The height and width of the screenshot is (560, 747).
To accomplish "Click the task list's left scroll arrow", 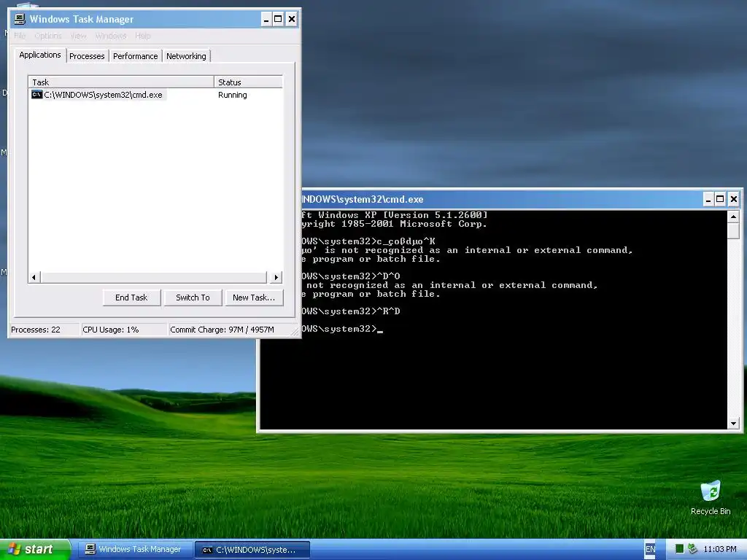I will (34, 277).
